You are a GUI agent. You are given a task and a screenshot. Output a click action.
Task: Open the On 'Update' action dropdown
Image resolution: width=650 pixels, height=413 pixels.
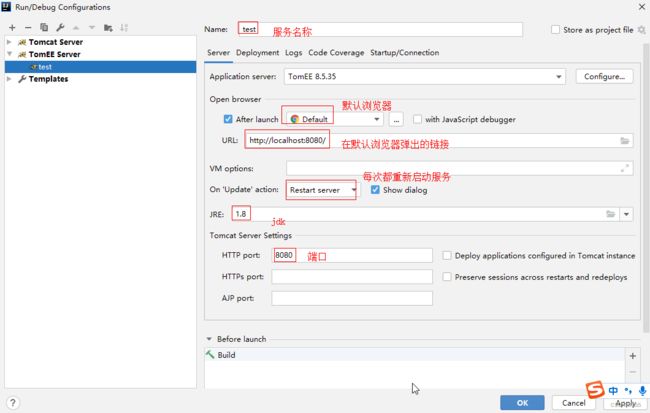pos(353,190)
